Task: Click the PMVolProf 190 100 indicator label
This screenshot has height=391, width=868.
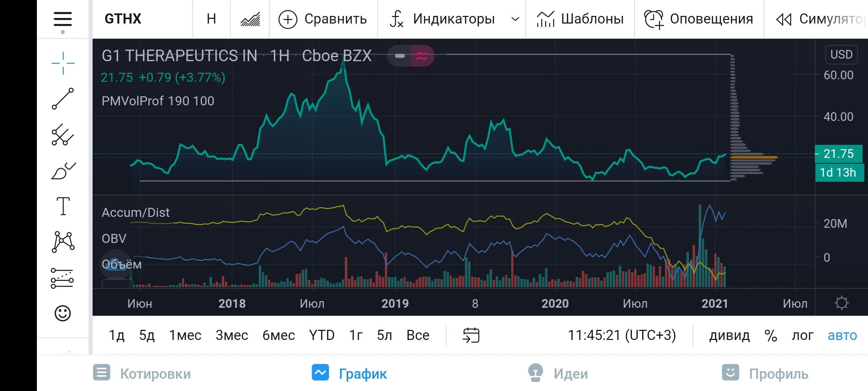Action: click(x=158, y=101)
